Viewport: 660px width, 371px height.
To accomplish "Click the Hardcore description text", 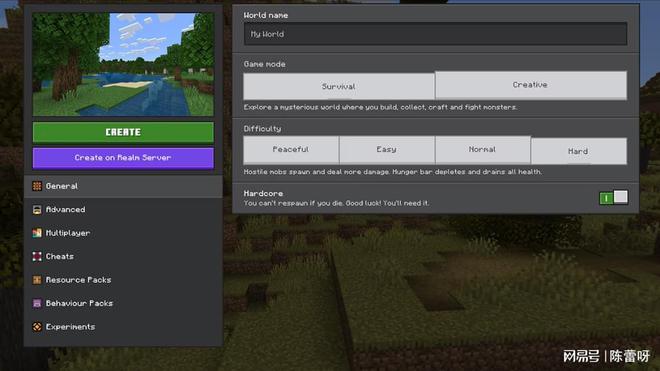I will [336, 203].
